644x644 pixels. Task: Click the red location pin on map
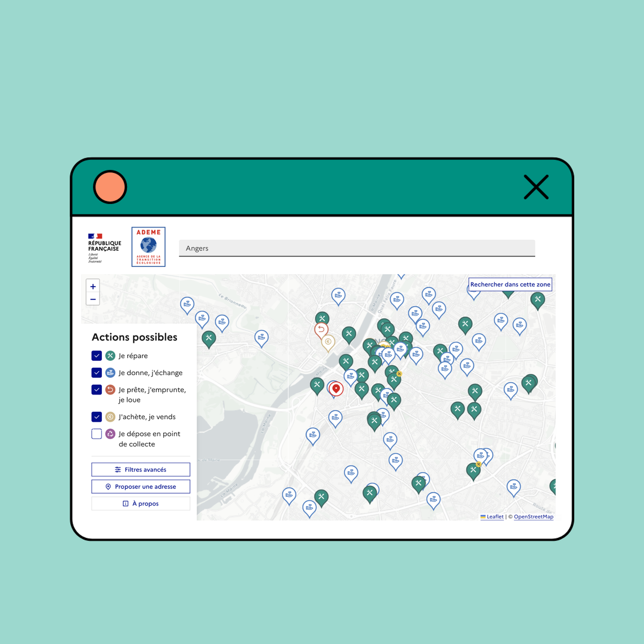point(336,389)
